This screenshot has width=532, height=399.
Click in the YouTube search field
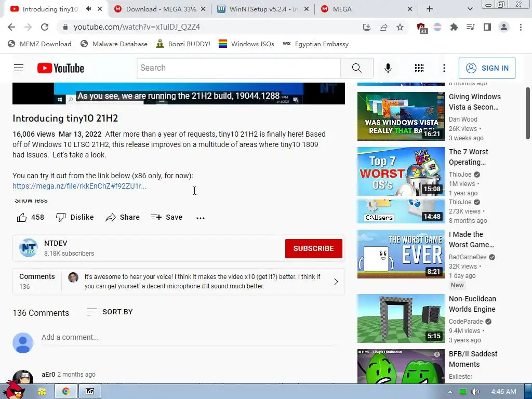238,68
